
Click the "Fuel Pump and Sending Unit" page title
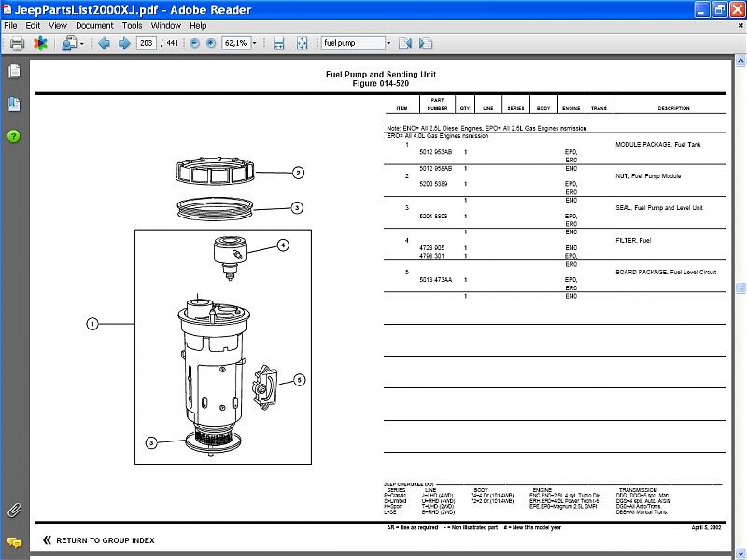381,75
